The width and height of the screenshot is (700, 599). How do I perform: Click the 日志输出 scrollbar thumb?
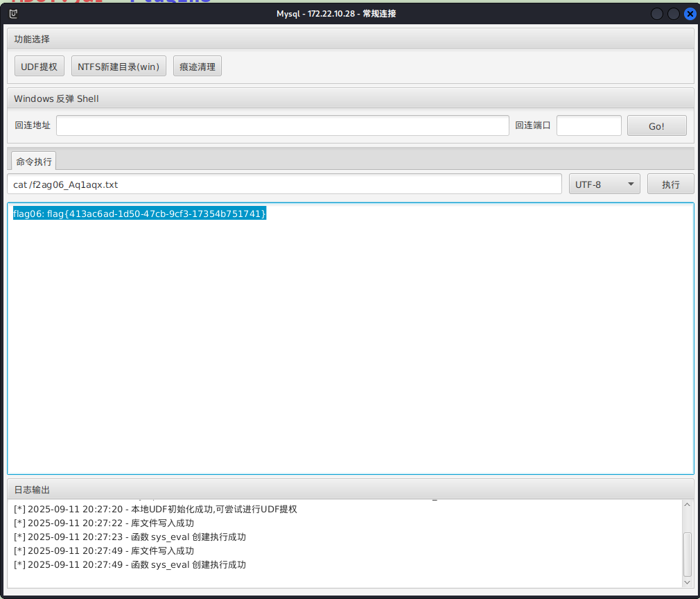pos(688,555)
